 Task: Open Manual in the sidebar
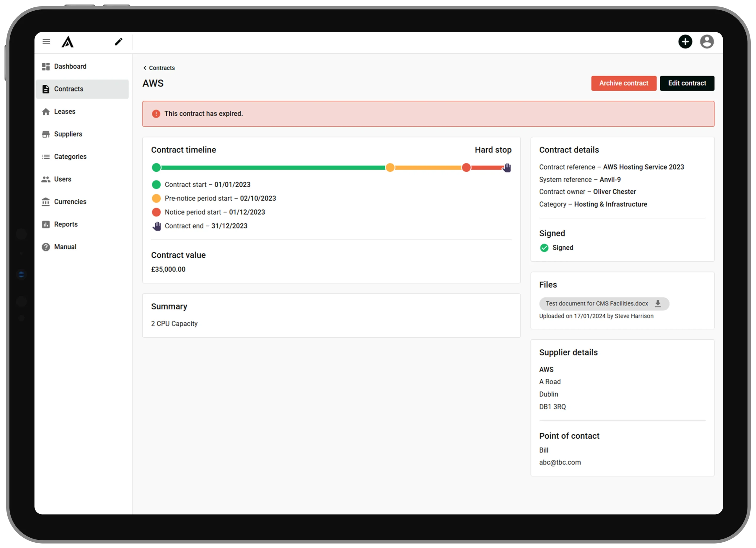82,247
